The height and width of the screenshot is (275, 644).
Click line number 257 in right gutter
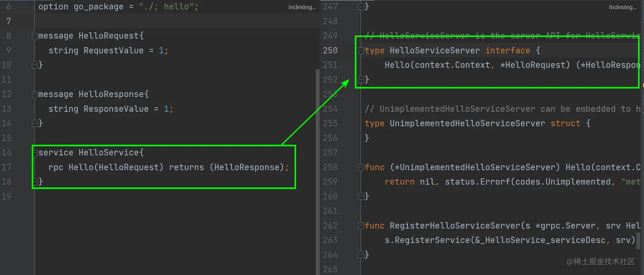pyautogui.click(x=330, y=152)
